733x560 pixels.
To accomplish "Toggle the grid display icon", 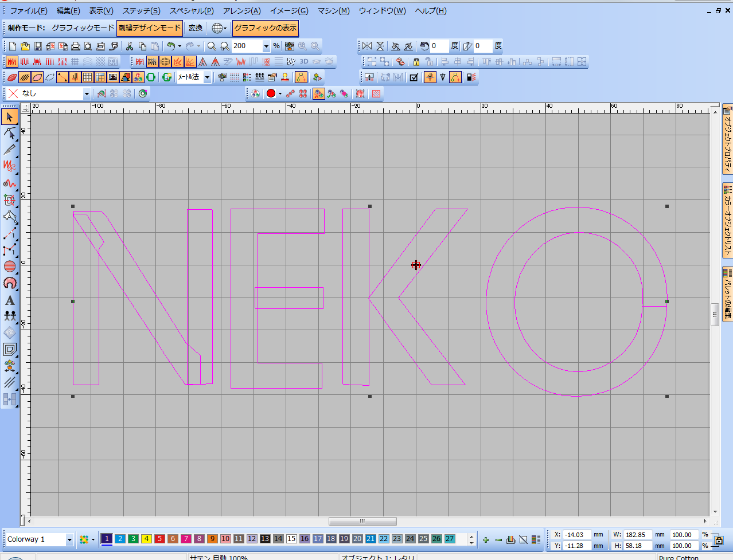I will click(88, 77).
